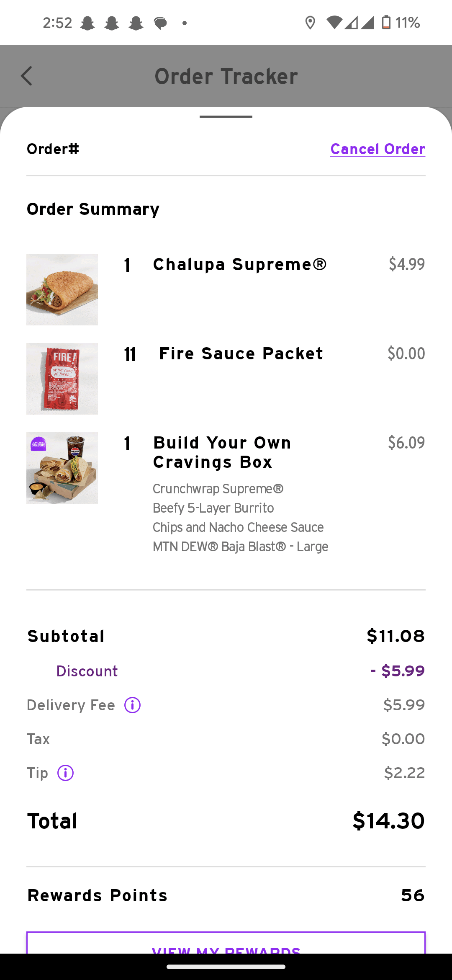Tap the back arrow in Order Tracker
The width and height of the screenshot is (452, 980).
click(27, 76)
